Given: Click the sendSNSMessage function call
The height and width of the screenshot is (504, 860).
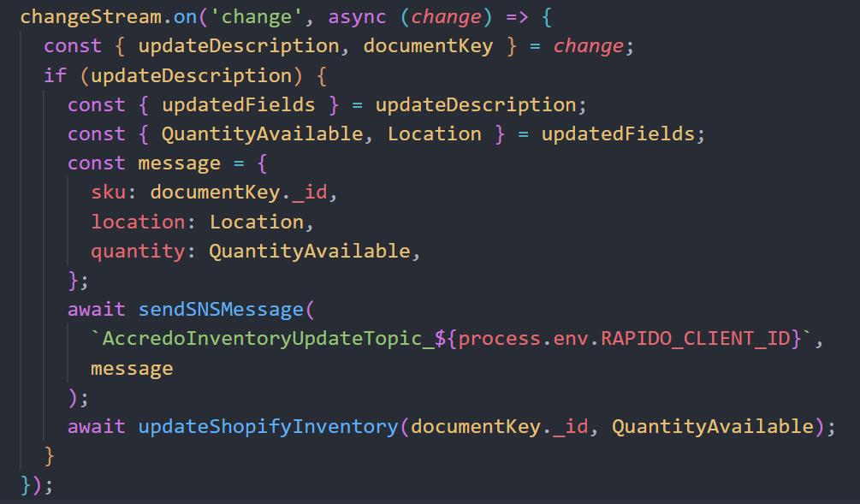Looking at the screenshot, I should pyautogui.click(x=220, y=310).
